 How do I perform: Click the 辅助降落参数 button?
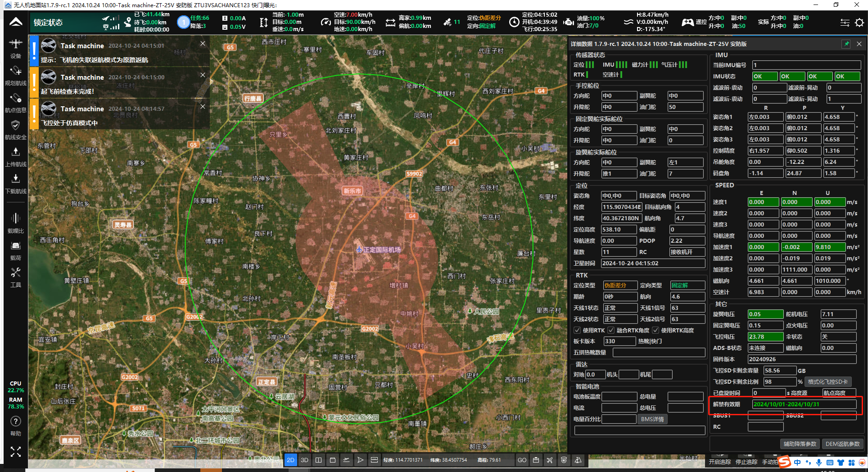coord(800,444)
